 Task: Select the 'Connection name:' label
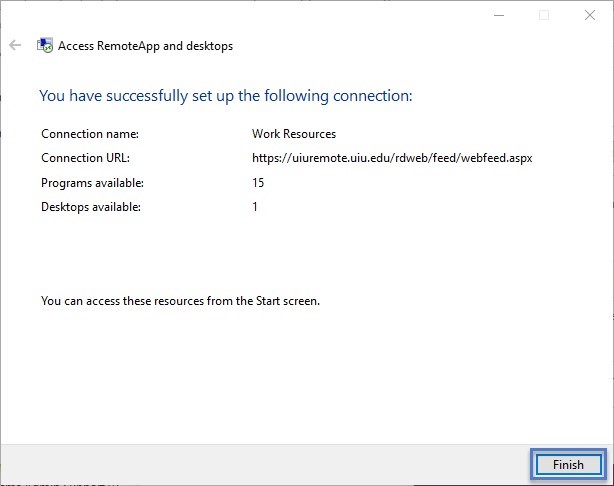(90, 134)
